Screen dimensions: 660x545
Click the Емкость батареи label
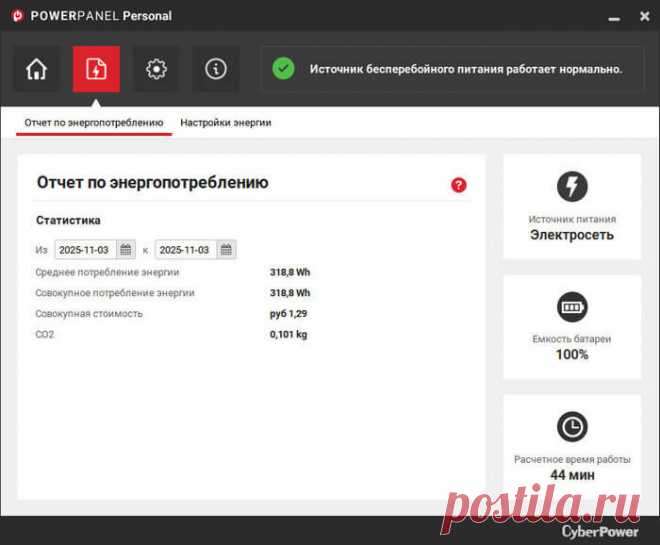tap(572, 339)
